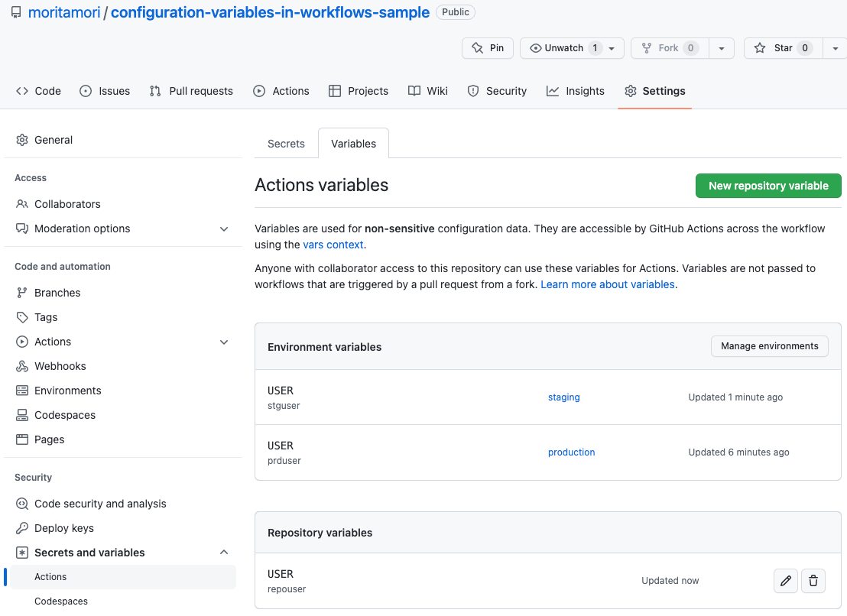The height and width of the screenshot is (616, 847).
Task: Open Webhooks settings in the sidebar
Action: [59, 365]
